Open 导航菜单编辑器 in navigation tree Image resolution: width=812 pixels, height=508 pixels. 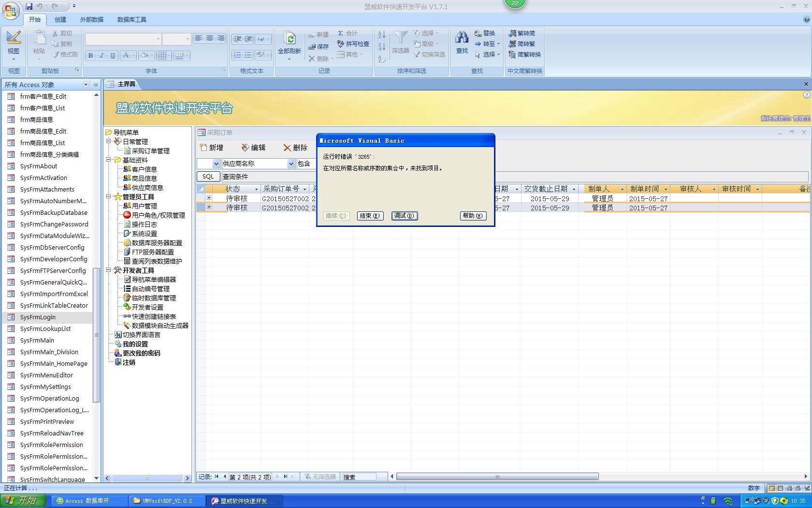pos(154,280)
